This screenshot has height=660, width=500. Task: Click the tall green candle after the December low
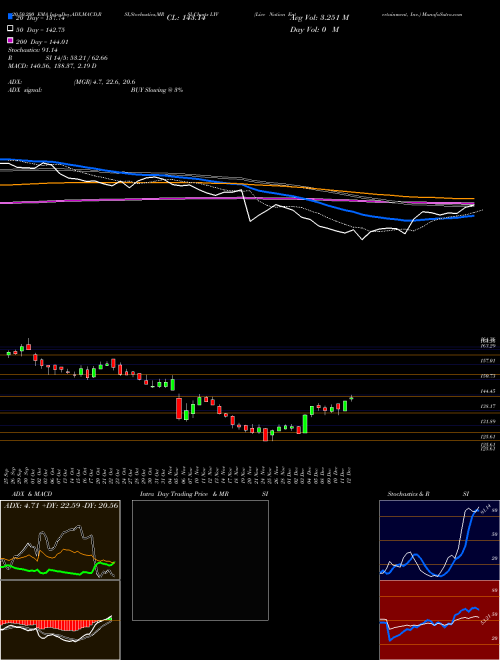(x=305, y=423)
